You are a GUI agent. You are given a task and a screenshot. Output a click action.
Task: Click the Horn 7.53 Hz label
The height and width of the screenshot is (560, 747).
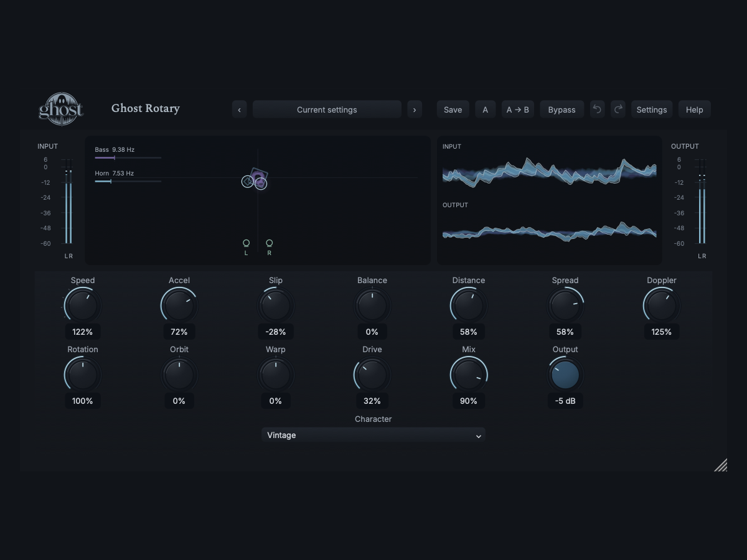point(114,173)
